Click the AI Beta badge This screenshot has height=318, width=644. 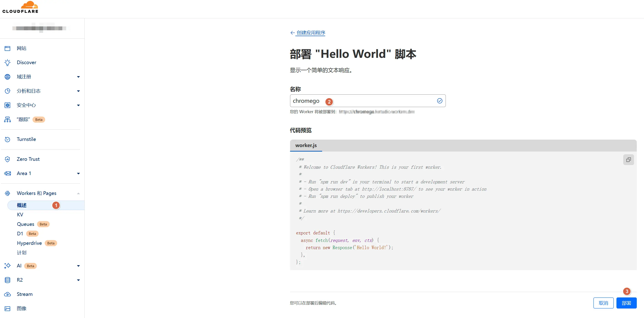coord(30,266)
